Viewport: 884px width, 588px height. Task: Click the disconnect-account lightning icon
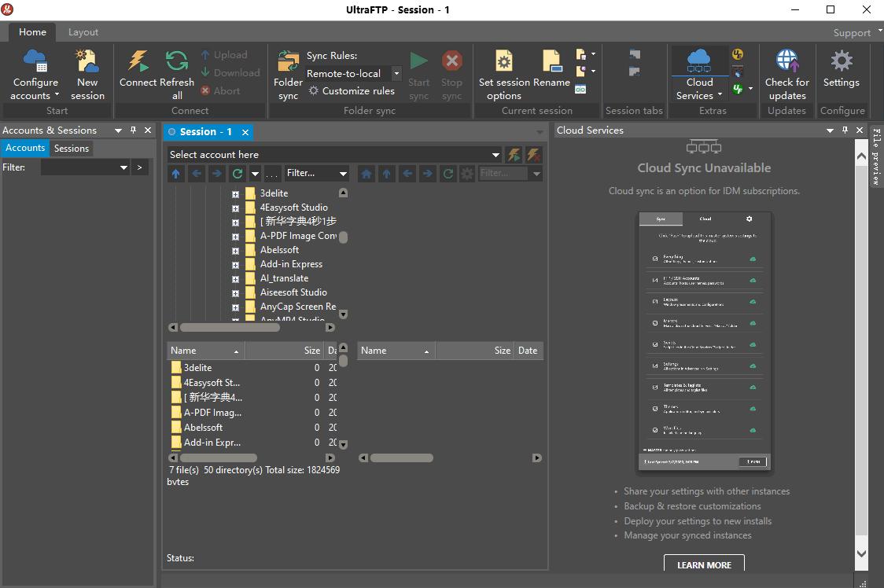point(533,155)
